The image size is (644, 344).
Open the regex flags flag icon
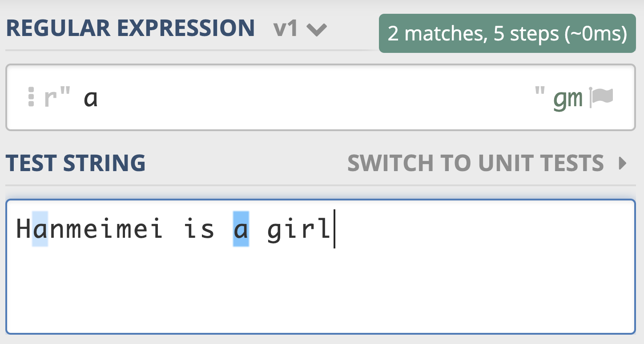601,97
